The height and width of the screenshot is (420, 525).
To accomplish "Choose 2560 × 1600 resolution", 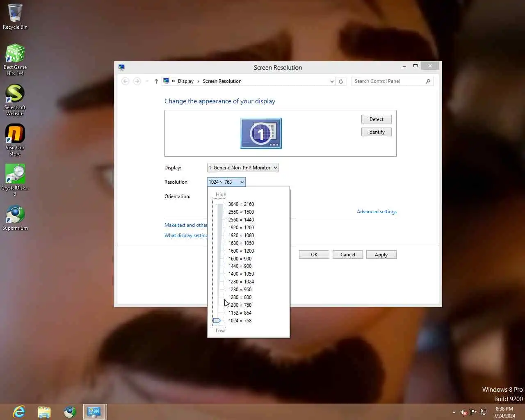I will (241, 212).
